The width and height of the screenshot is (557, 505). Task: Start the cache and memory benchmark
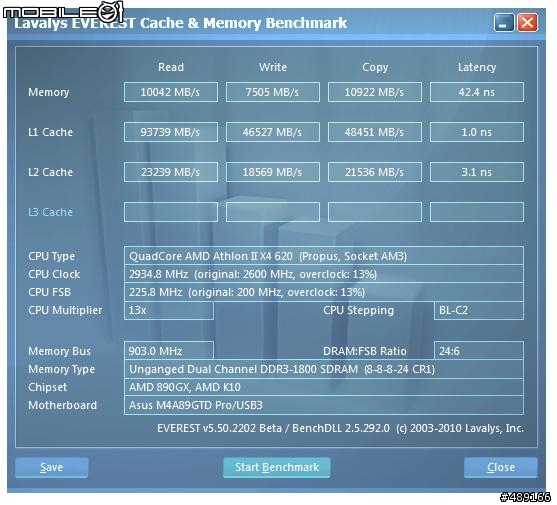tap(277, 467)
